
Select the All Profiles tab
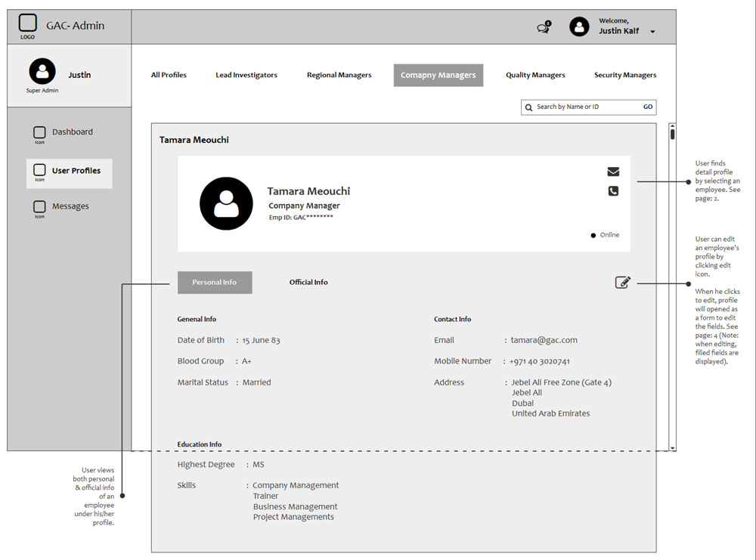tap(169, 76)
